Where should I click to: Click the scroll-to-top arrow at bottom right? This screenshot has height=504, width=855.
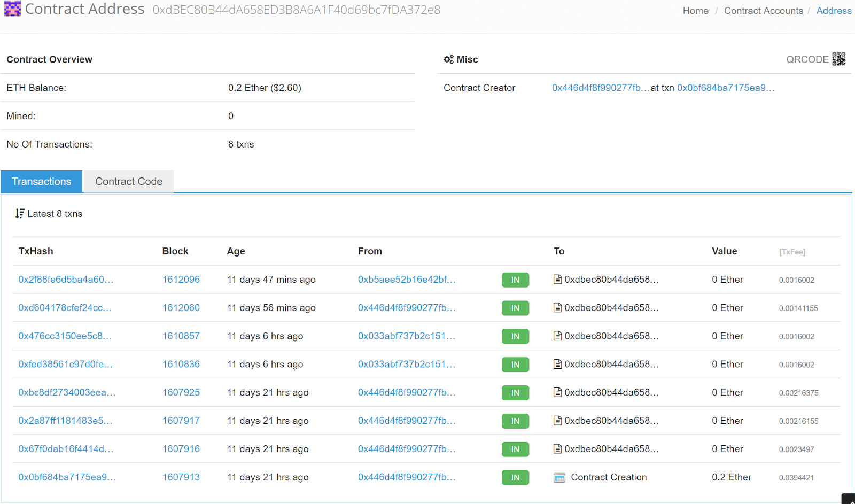[x=849, y=499]
